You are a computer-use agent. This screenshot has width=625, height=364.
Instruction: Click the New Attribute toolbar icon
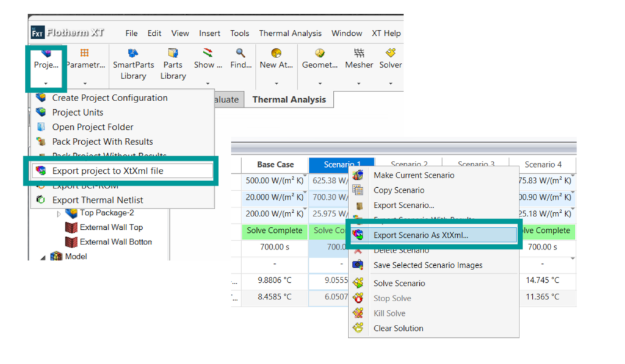pos(276,54)
